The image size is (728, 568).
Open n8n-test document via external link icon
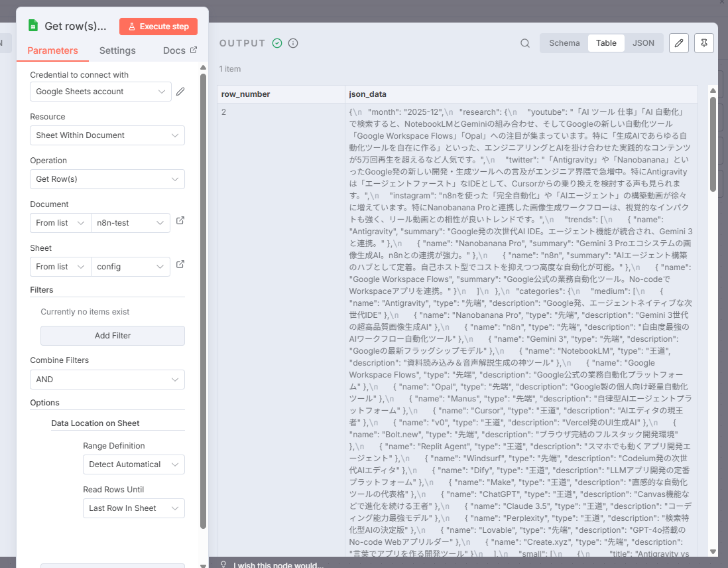pyautogui.click(x=180, y=221)
